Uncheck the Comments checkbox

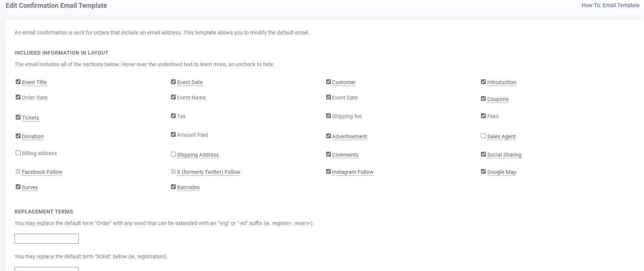pos(328,154)
